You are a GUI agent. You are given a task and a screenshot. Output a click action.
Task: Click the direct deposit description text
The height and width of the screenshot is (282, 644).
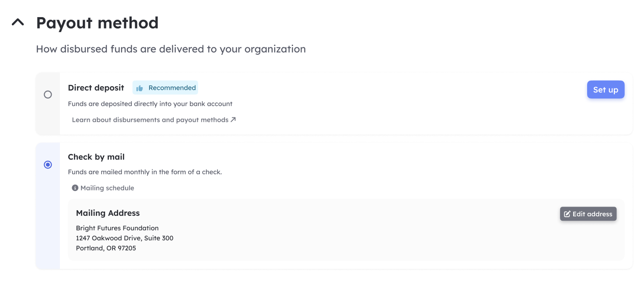coord(150,104)
